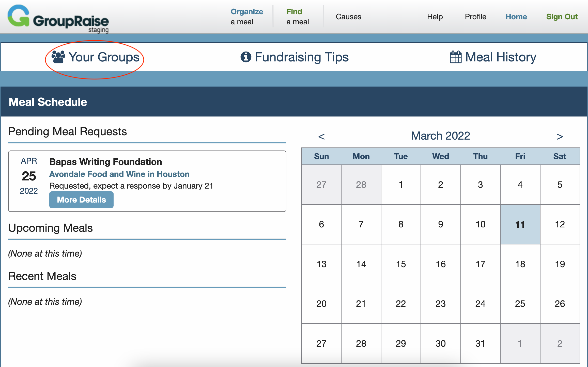
Task: Select highlighted March 11 on calendar
Action: [520, 224]
